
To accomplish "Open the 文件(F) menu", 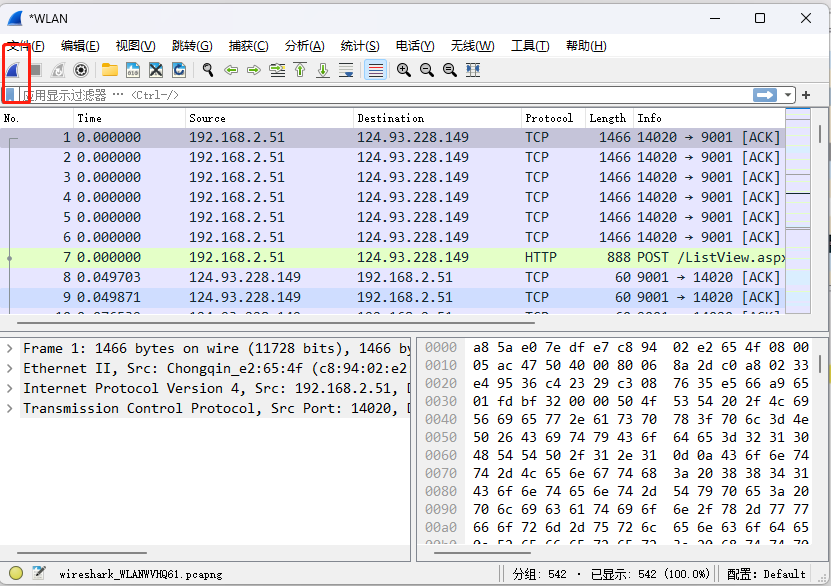I will tap(25, 46).
